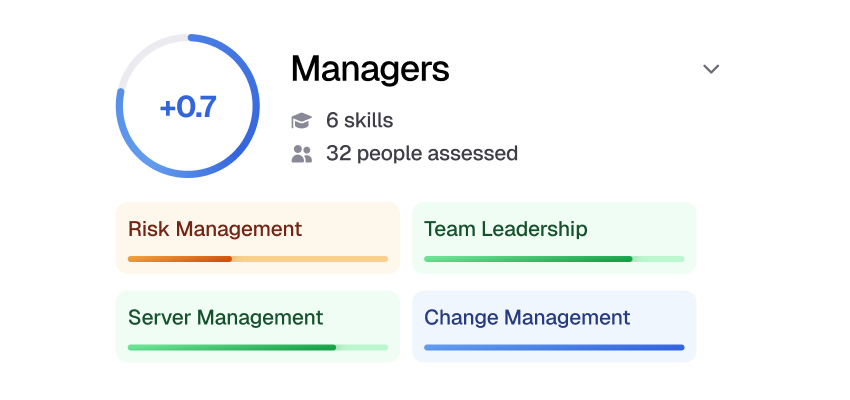Click the Change Management label text
The width and height of the screenshot is (850, 400).
click(527, 318)
